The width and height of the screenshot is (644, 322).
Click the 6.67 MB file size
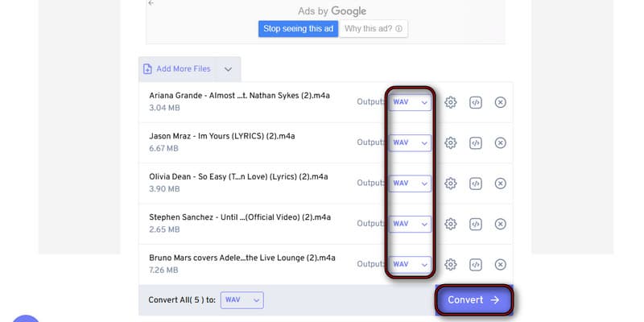tap(164, 149)
